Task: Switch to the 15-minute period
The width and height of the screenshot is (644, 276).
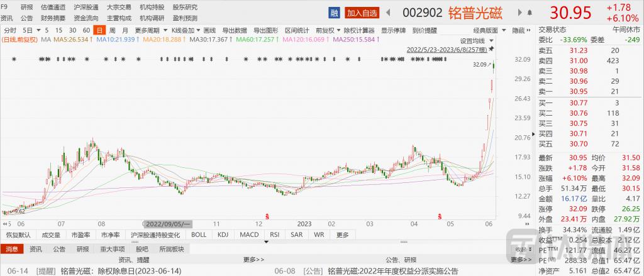Action: point(58,30)
